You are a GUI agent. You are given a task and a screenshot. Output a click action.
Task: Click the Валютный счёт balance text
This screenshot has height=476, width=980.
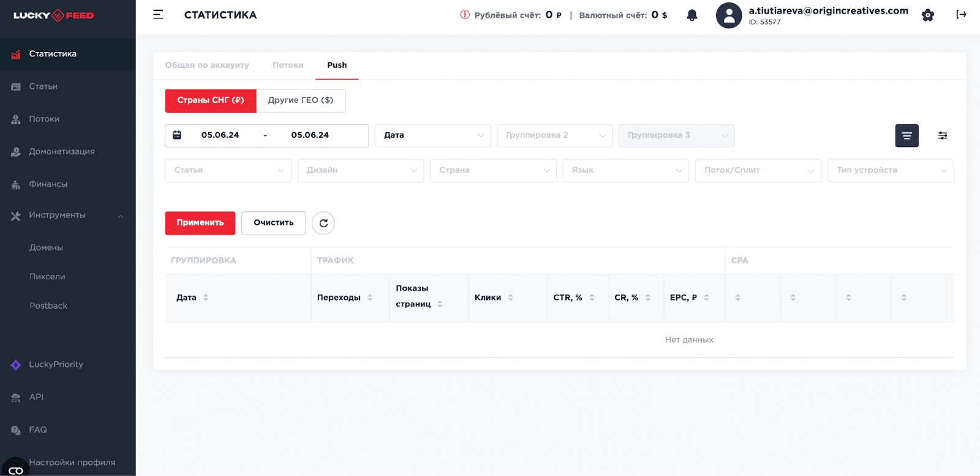[x=623, y=15]
